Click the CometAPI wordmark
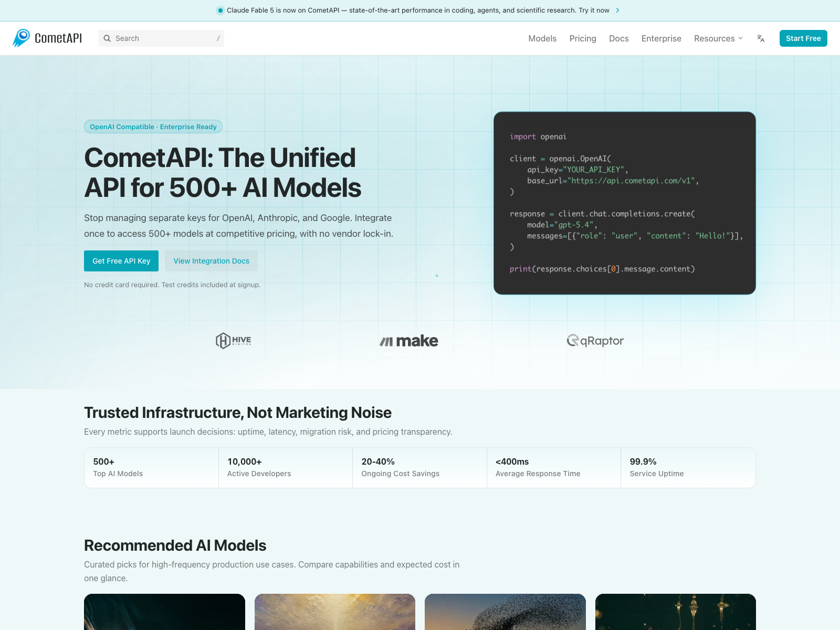 tap(58, 38)
